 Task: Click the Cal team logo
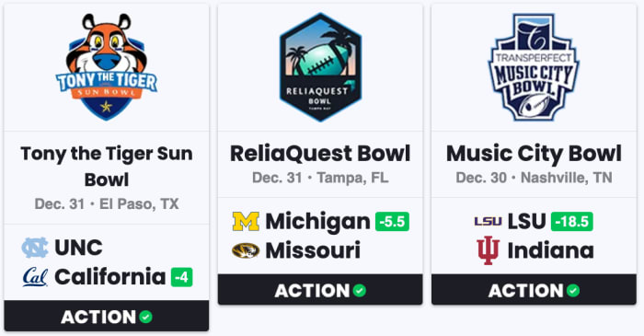35,277
